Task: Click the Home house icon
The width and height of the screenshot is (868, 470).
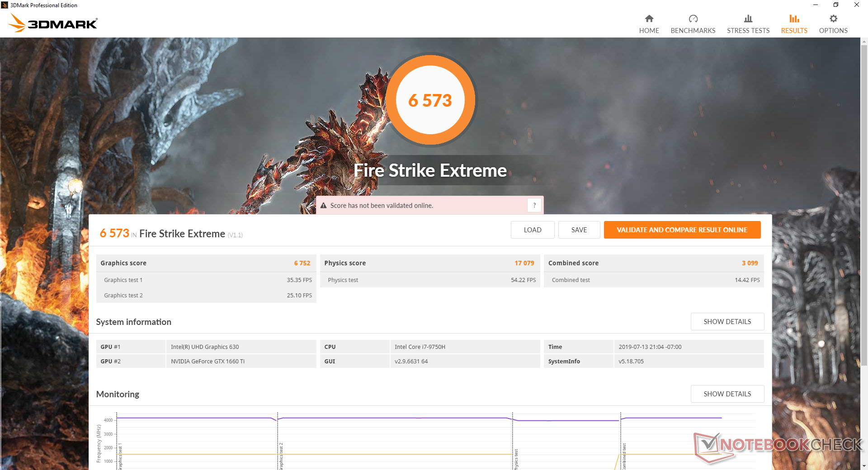Action: (x=649, y=19)
